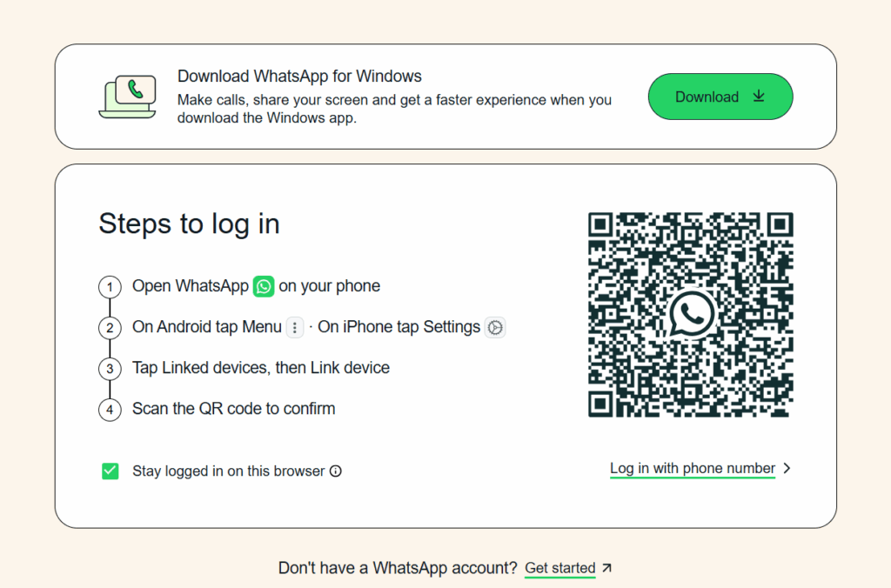The width and height of the screenshot is (891, 588).
Task: Click the Android three-dot menu icon
Action: [295, 327]
